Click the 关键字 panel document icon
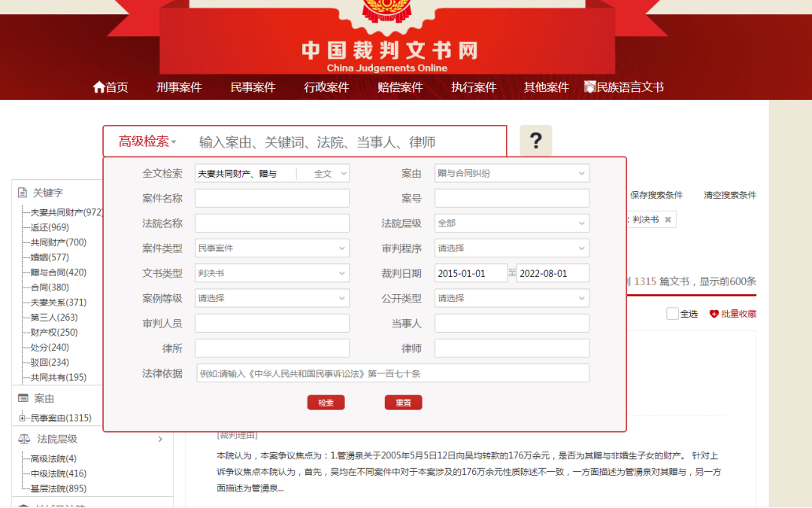The width and height of the screenshot is (812, 508). 23,193
